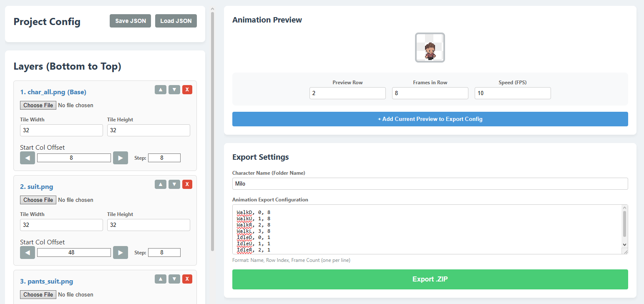Edit suit.png Tile Height field
Image resolution: width=644 pixels, height=304 pixels.
(148, 225)
